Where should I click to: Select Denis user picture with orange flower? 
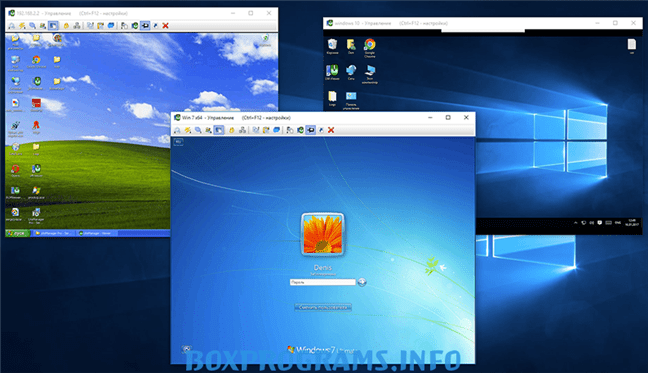(x=323, y=235)
